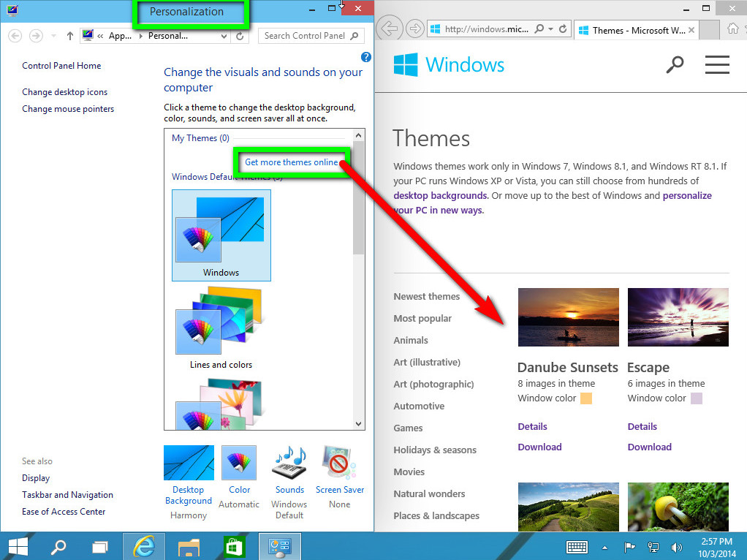The height and width of the screenshot is (560, 747).
Task: Refresh the Personalization address bar
Action: tap(240, 36)
